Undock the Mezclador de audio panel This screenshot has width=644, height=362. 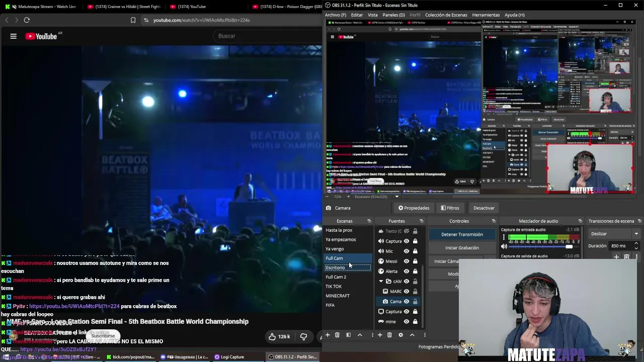pos(580,221)
